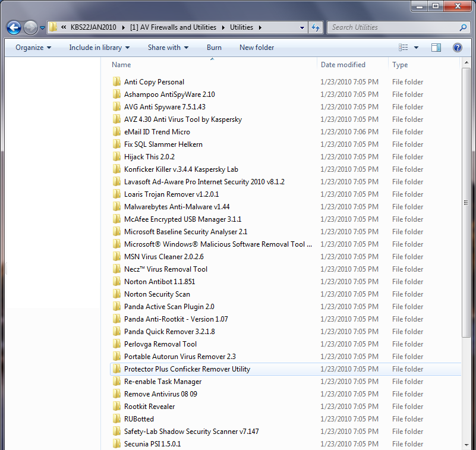
Task: Click Protector Plus Conficker Remover Utility name
Action: [187, 369]
